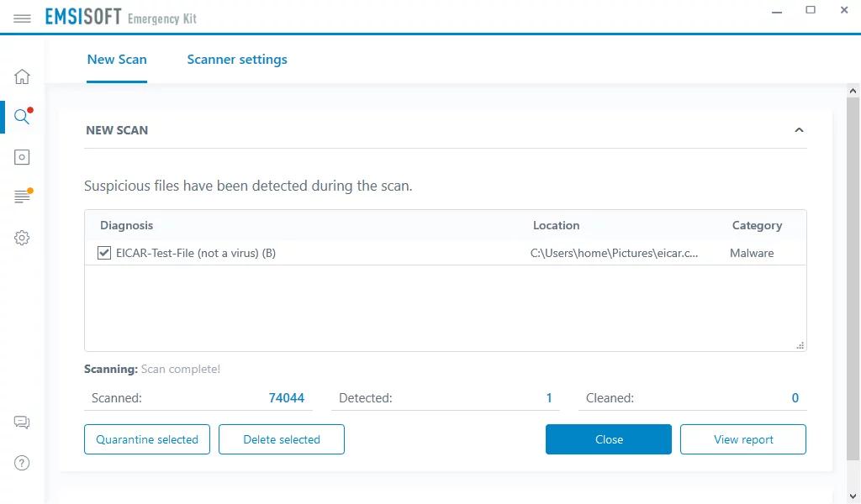861x504 pixels.
Task: Minimize the Emsisoft window
Action: (x=776, y=12)
